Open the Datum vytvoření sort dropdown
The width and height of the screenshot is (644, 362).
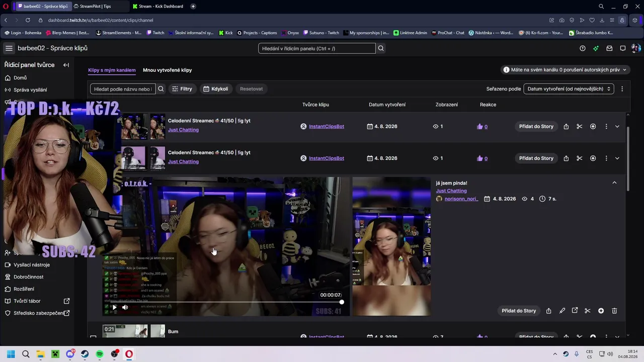(x=569, y=89)
